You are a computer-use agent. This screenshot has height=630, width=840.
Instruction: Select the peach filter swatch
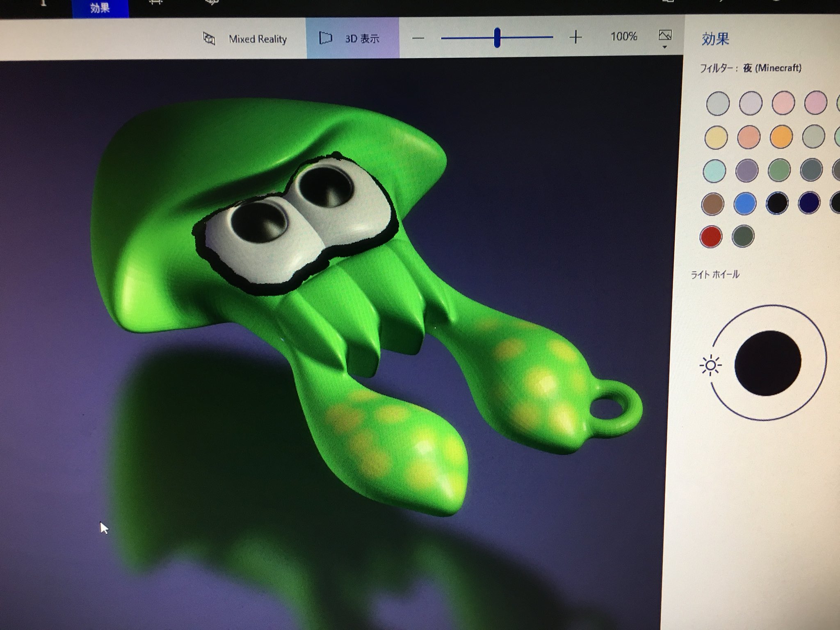(749, 137)
